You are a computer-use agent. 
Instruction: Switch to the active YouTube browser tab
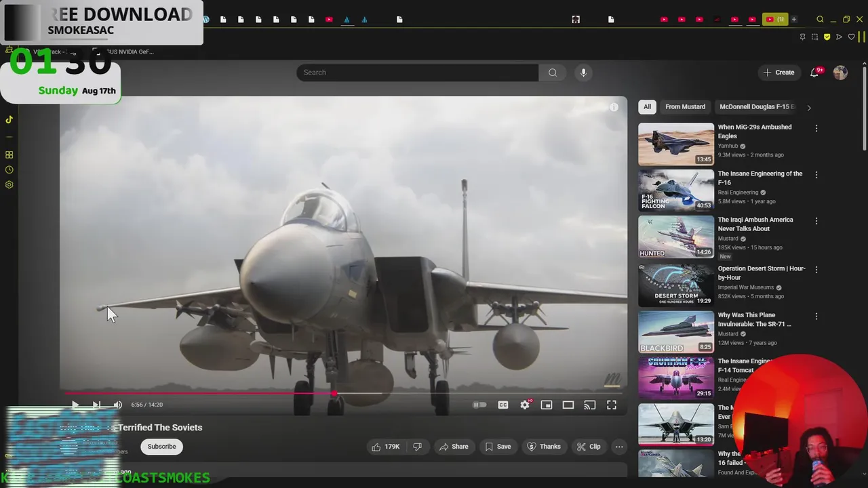(774, 20)
